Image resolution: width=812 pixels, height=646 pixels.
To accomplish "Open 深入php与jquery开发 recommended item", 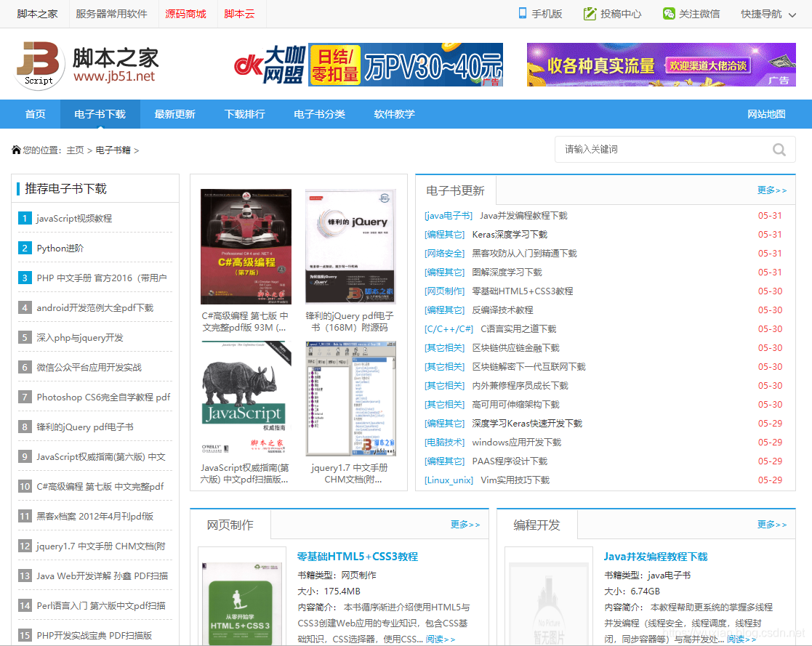I will [80, 337].
